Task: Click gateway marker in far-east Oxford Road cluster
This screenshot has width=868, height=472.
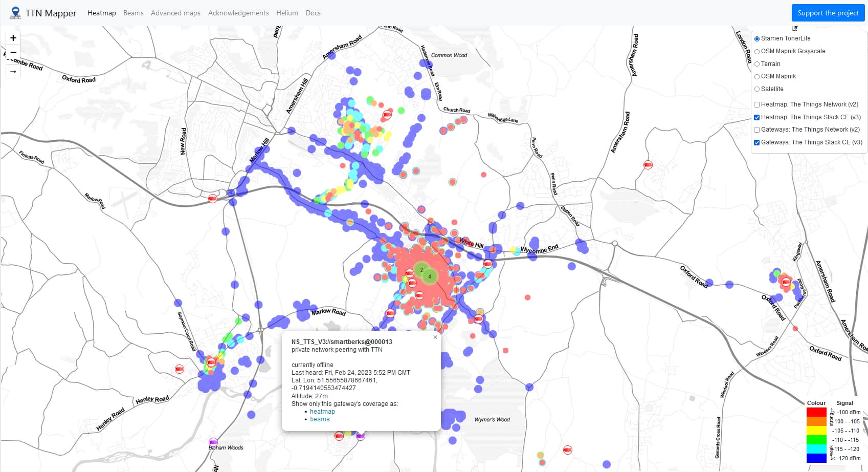Action: (786, 282)
